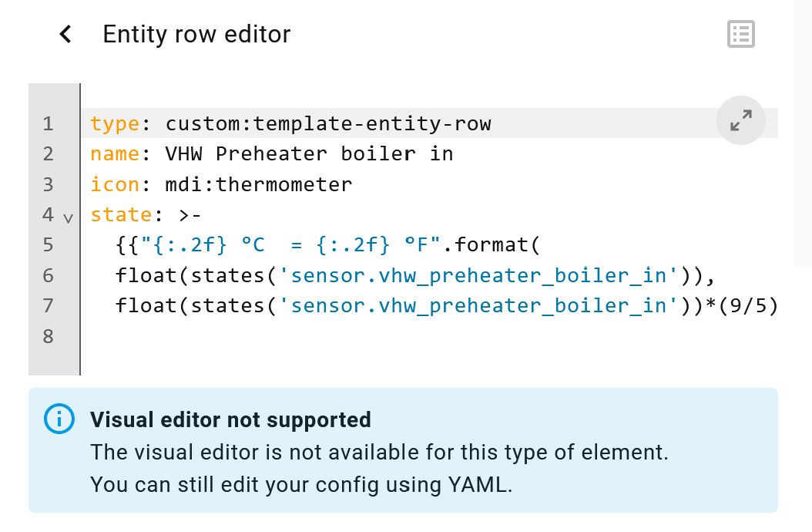Click line number 1 in the gutter
The image size is (812, 532).
point(49,123)
